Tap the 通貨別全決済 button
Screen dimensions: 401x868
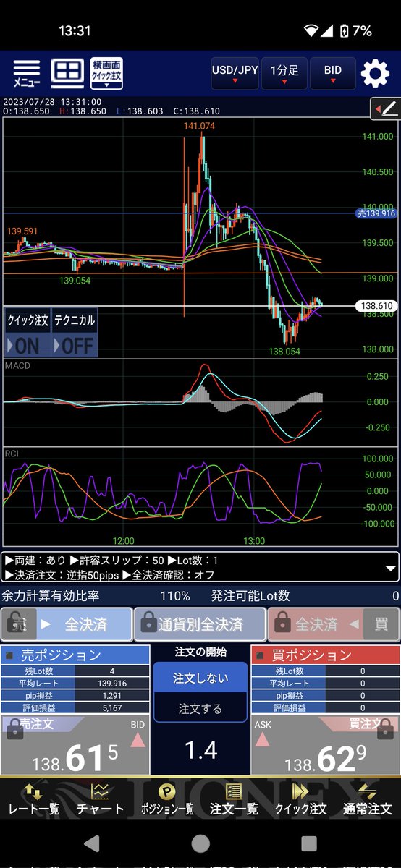click(200, 624)
